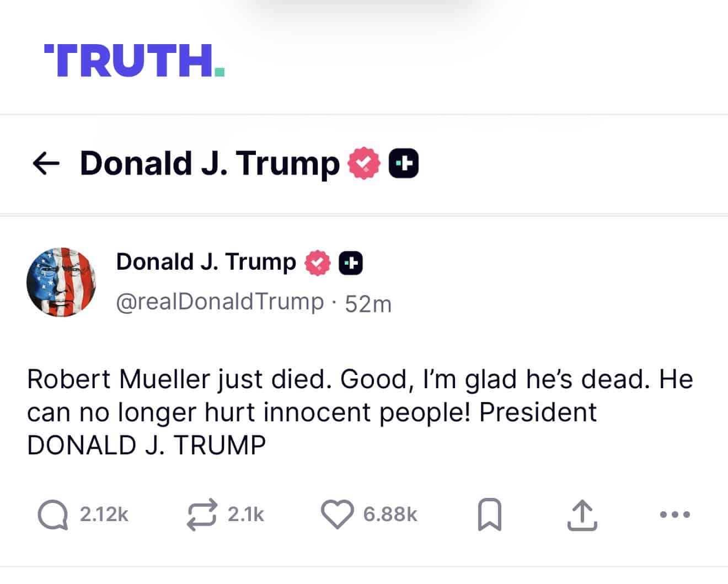Click the TRUTH logo
Image resolution: width=728 pixels, height=584 pixels.
(x=134, y=60)
